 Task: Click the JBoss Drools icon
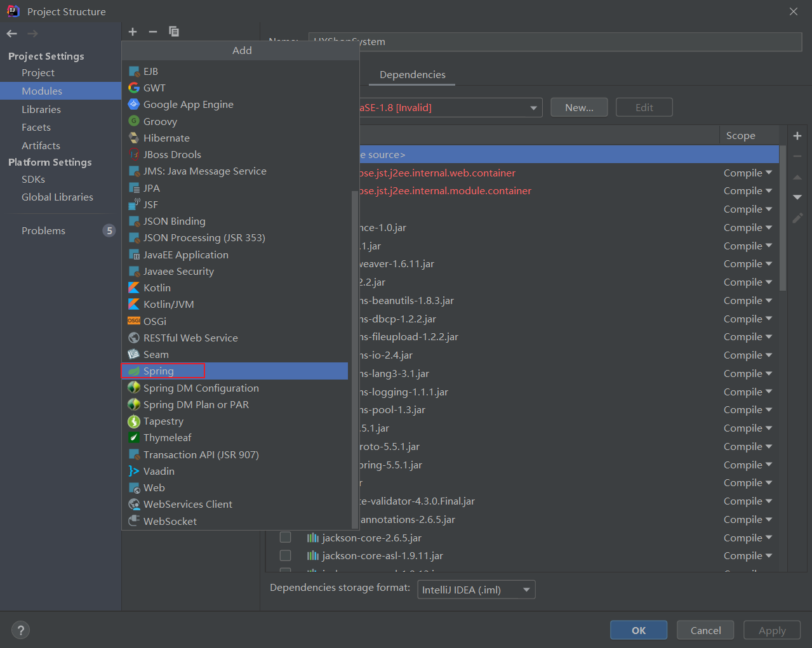pos(134,154)
